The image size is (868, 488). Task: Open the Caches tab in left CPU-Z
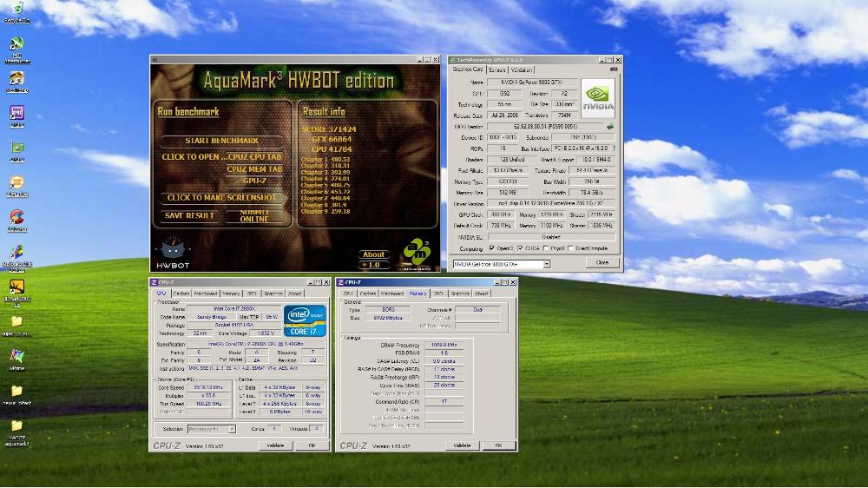tap(181, 293)
